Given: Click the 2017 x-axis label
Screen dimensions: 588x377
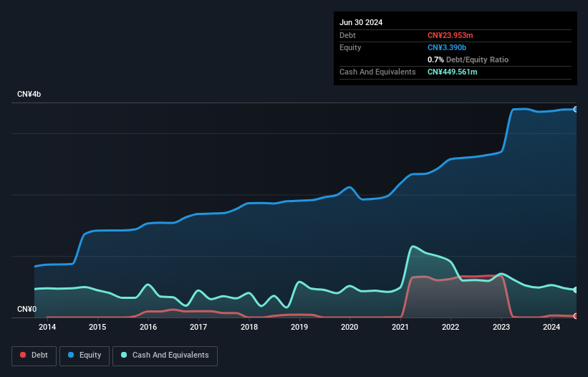Looking at the screenshot, I should 198,327.
